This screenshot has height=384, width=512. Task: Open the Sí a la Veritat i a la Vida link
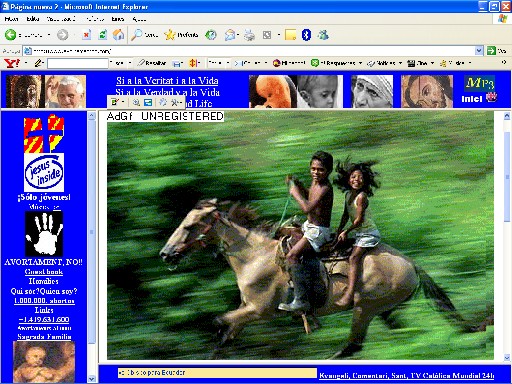[x=167, y=80]
